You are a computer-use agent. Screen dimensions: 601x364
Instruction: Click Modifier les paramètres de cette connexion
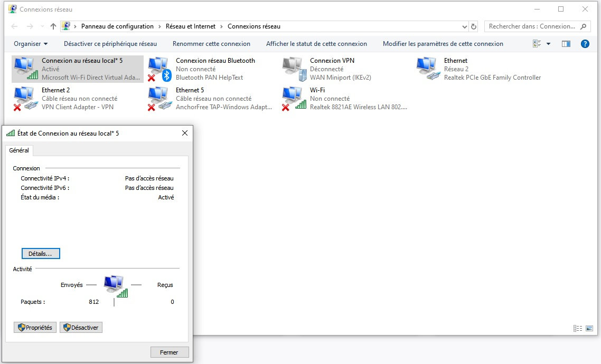[443, 44]
